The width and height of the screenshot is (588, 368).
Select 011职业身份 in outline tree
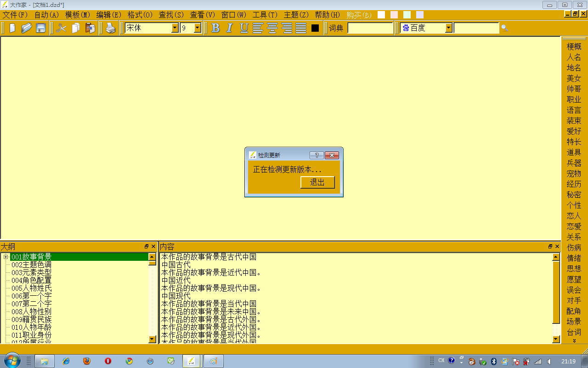[x=31, y=335]
